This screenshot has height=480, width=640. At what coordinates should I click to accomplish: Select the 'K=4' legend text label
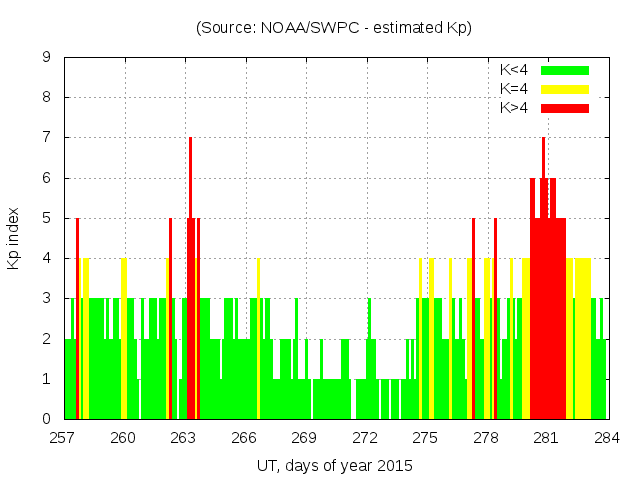pyautogui.click(x=514, y=89)
